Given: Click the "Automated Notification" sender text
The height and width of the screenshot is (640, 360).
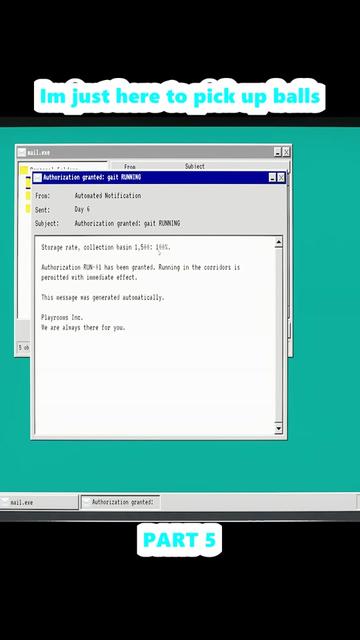Looking at the screenshot, I should tap(108, 196).
